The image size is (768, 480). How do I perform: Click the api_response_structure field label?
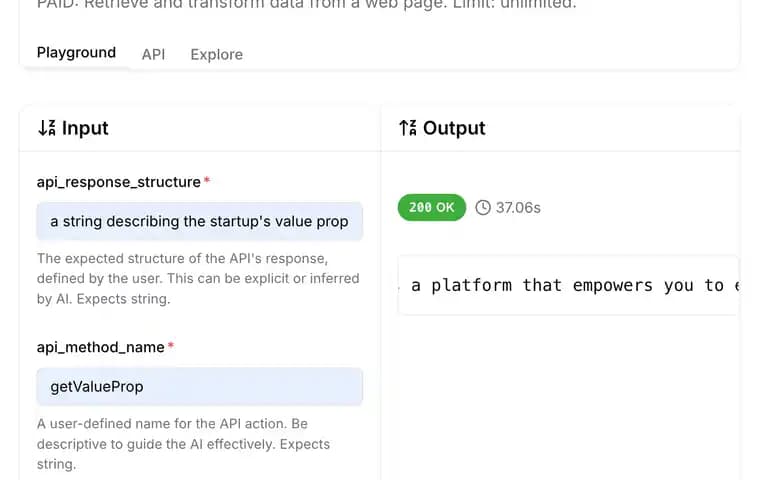click(x=119, y=182)
